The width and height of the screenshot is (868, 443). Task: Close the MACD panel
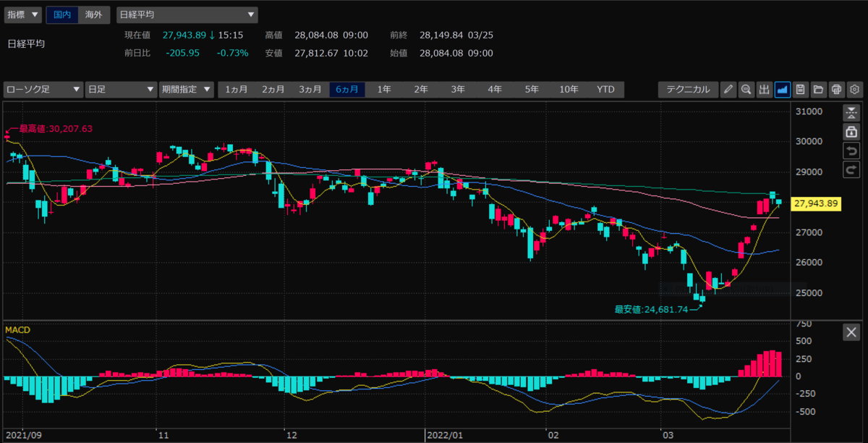(x=851, y=332)
